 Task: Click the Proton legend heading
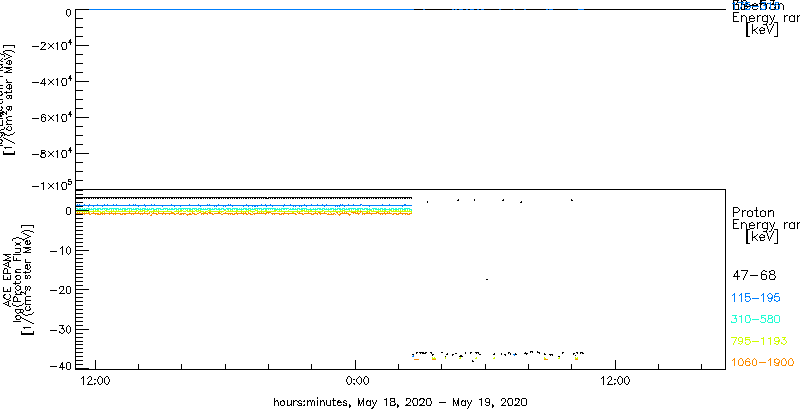point(753,212)
